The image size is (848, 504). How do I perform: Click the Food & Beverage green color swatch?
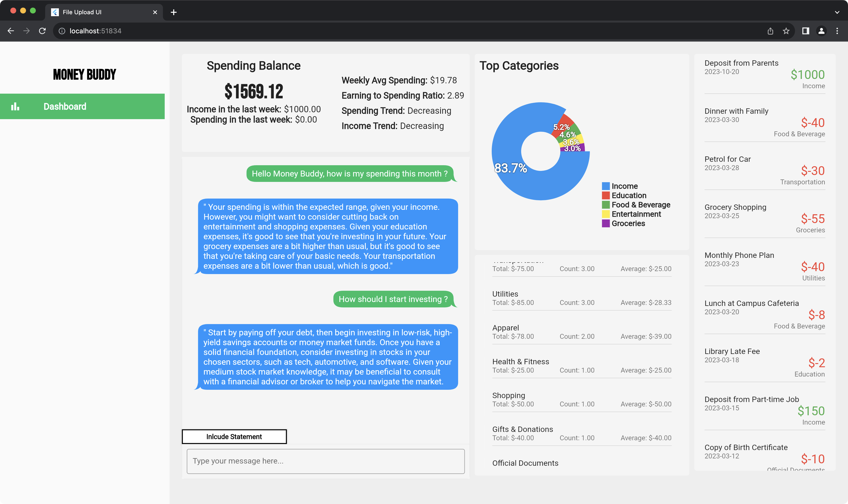tap(606, 204)
